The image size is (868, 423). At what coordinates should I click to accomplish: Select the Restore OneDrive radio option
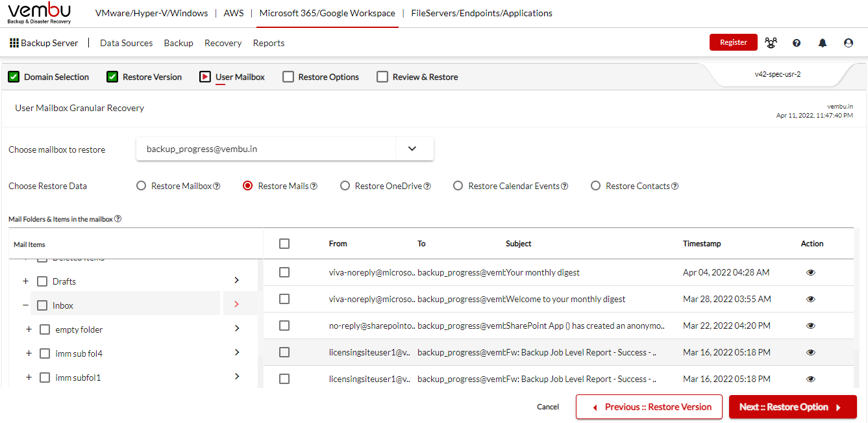pyautogui.click(x=345, y=186)
